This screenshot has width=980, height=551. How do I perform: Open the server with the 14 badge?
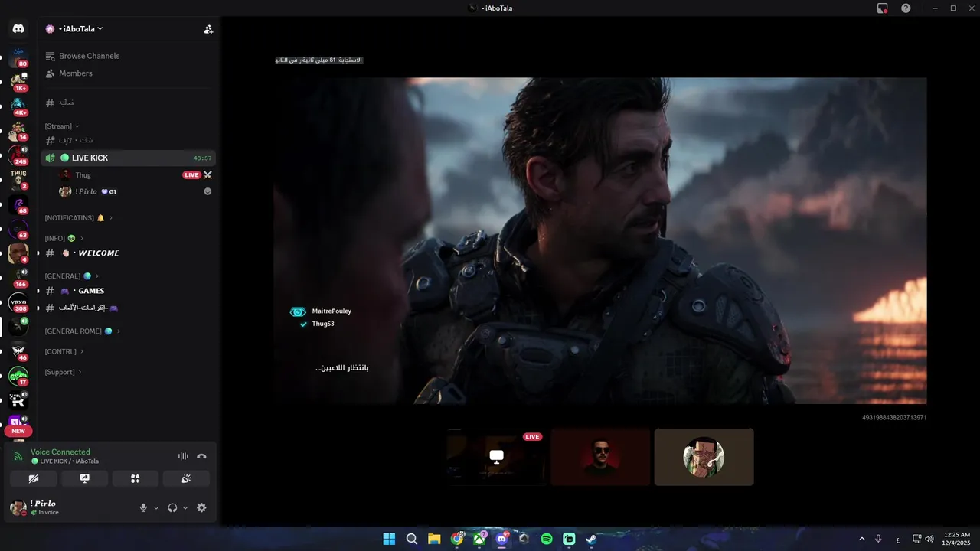click(x=18, y=131)
